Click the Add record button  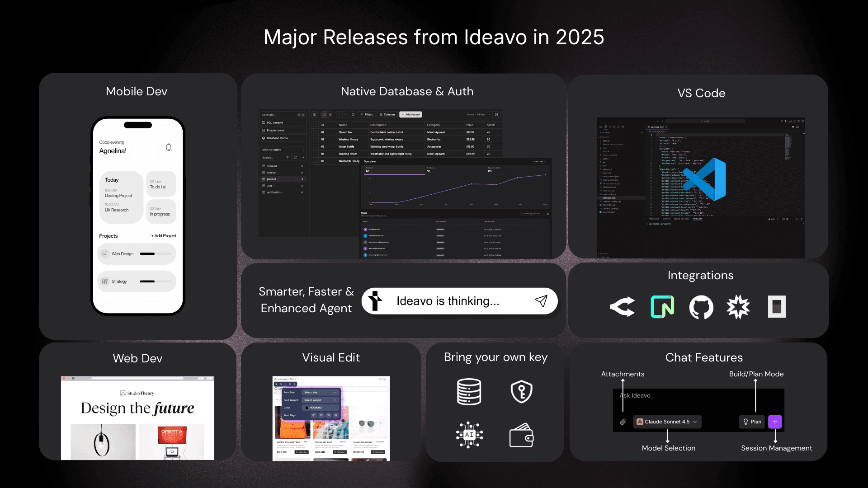[x=410, y=114]
